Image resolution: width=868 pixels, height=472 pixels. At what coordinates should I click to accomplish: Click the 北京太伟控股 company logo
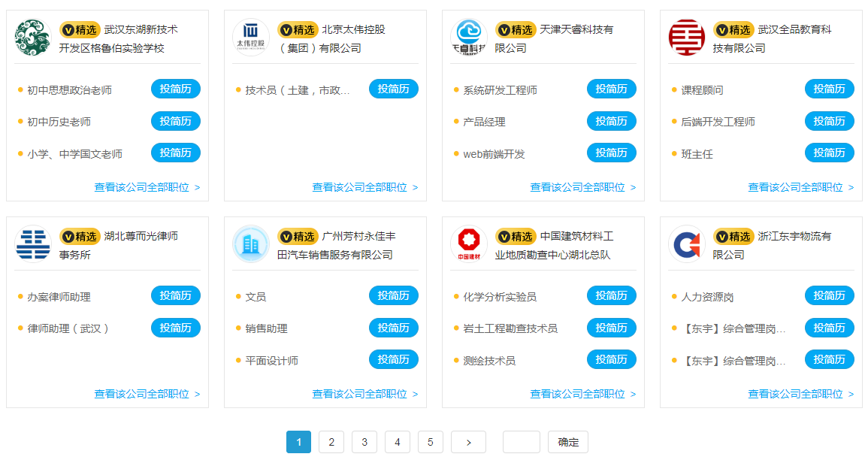[250, 38]
